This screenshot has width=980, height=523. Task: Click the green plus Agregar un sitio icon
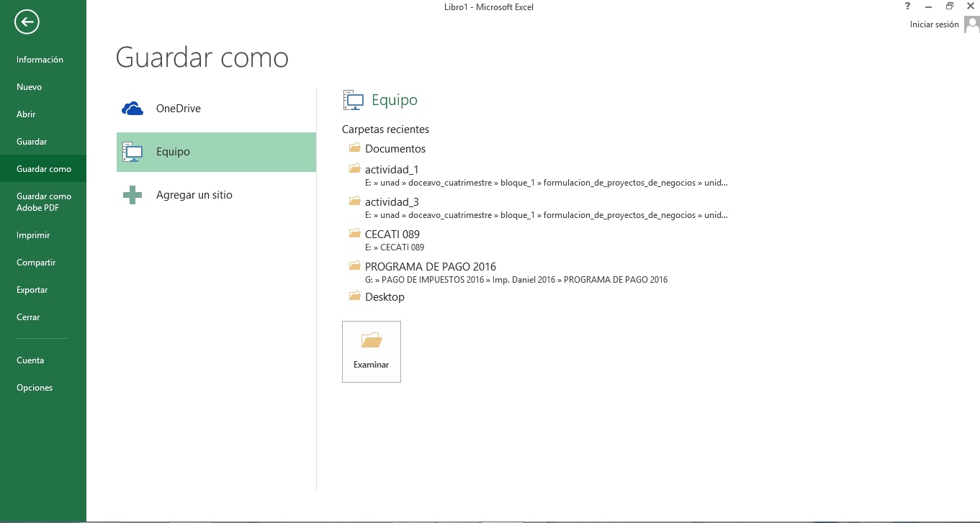point(132,195)
